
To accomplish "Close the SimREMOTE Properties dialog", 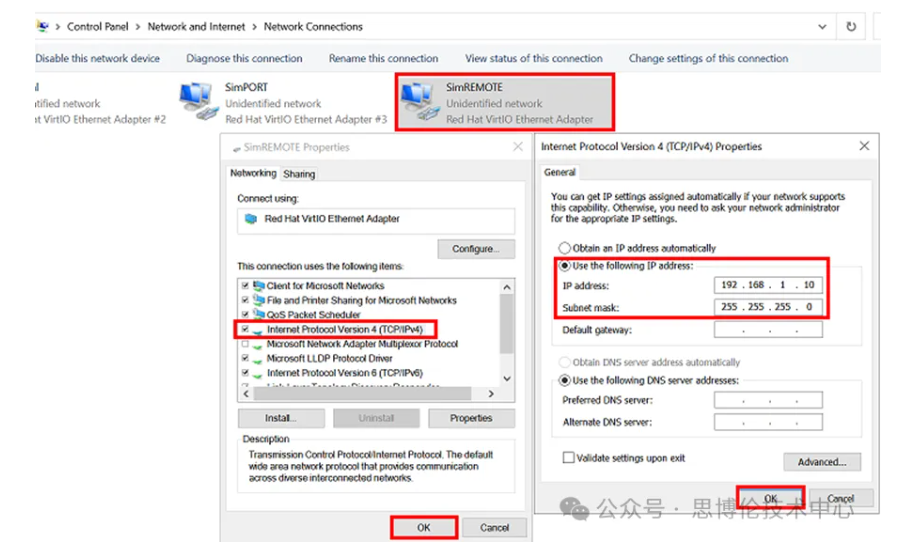I will pyautogui.click(x=518, y=147).
